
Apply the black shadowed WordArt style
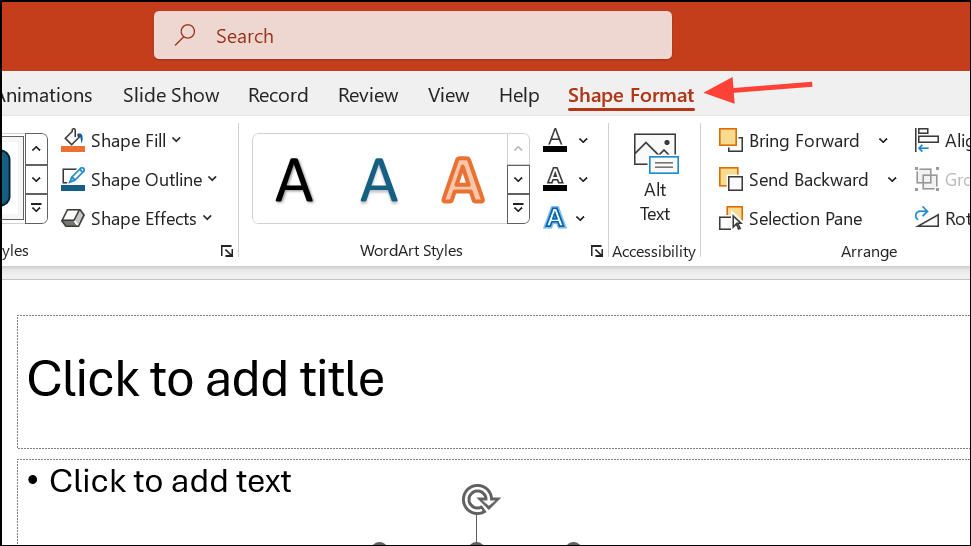[x=294, y=180]
